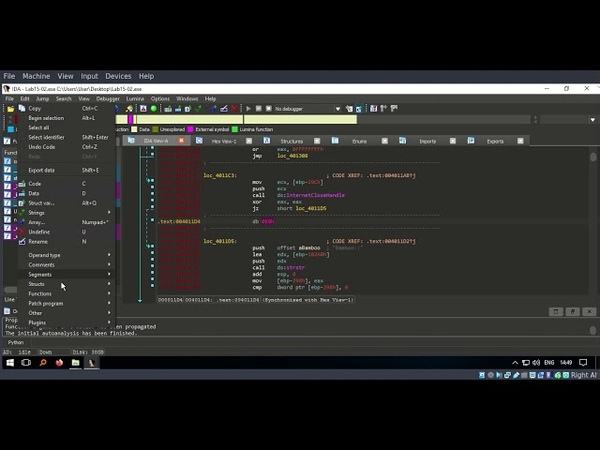Click the line .text:004011D4 db

216,222
